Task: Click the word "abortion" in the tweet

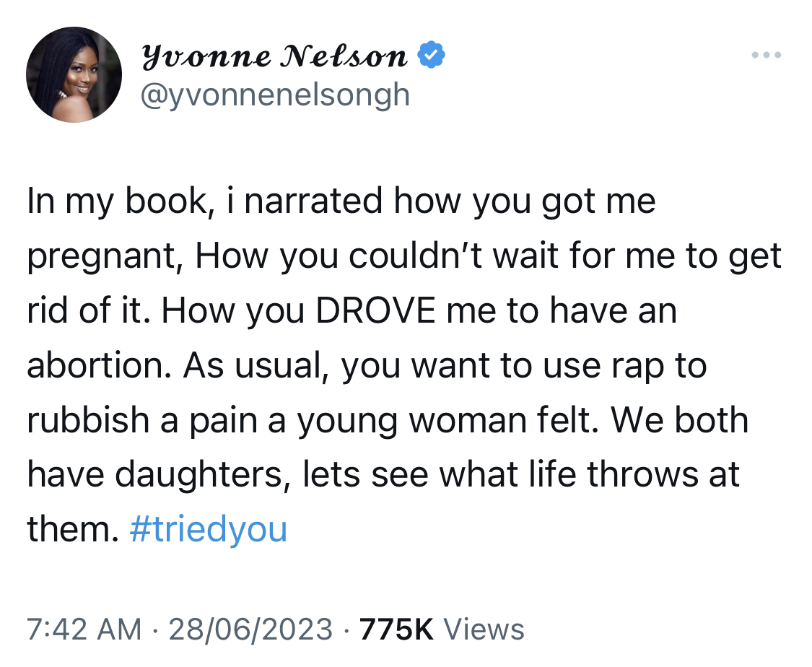Action: (98, 365)
